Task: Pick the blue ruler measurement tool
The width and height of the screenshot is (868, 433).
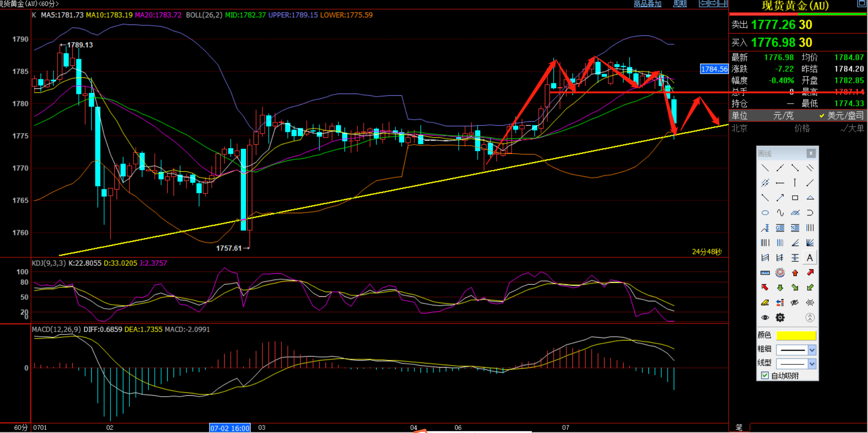Action: tap(765, 273)
